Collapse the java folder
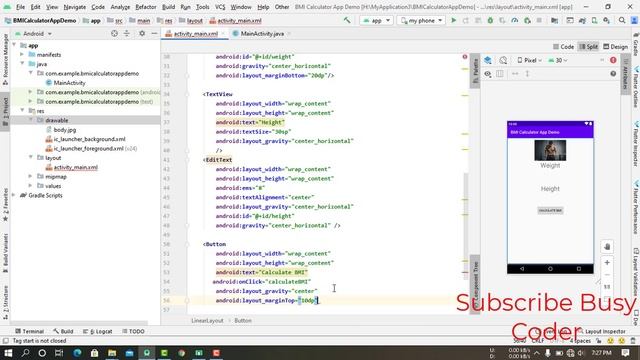The height and width of the screenshot is (360, 640). pos(22,64)
